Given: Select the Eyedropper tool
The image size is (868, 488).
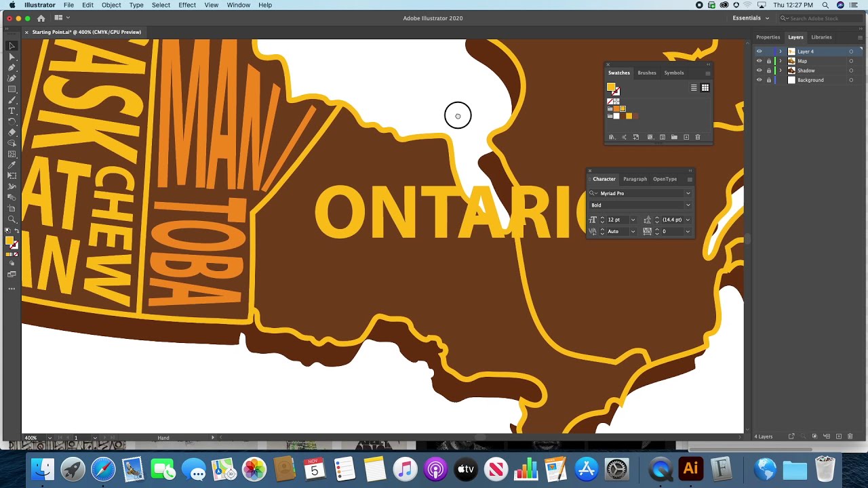Looking at the screenshot, I should point(12,165).
